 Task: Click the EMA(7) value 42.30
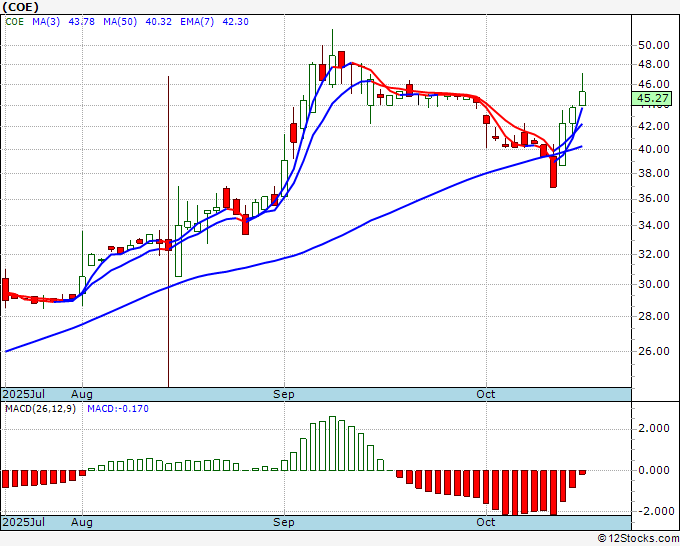coord(235,22)
